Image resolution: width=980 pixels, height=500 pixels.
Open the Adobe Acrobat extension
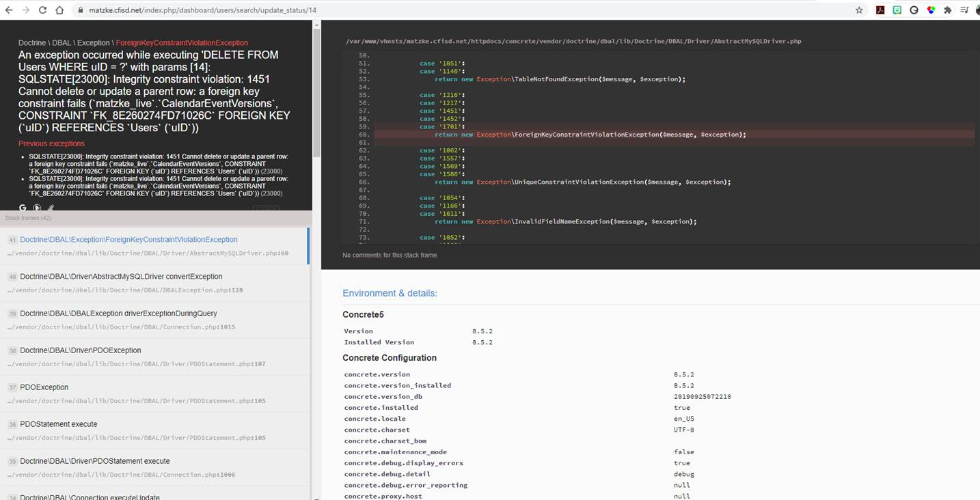point(880,10)
